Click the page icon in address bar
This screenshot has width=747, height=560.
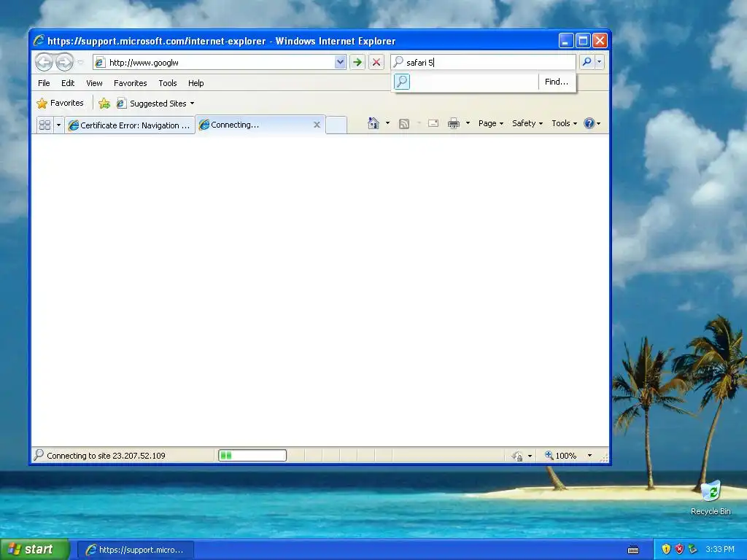click(99, 63)
